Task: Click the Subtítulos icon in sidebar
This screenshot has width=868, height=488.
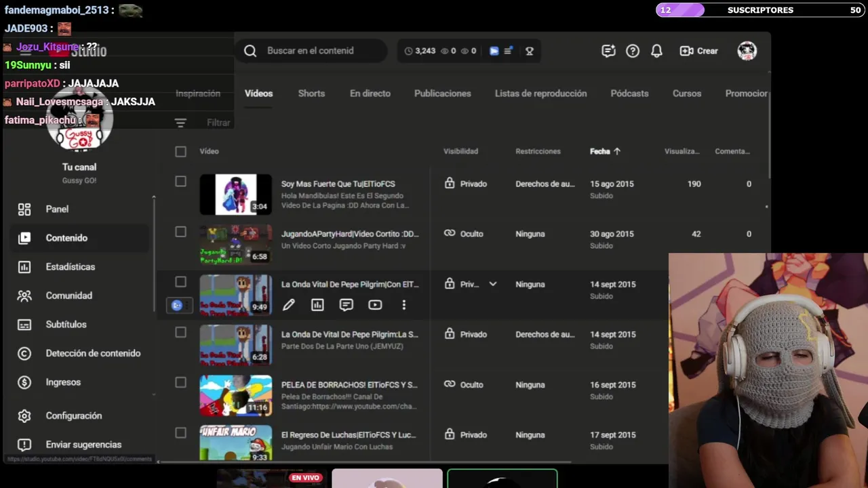Action: tap(24, 325)
